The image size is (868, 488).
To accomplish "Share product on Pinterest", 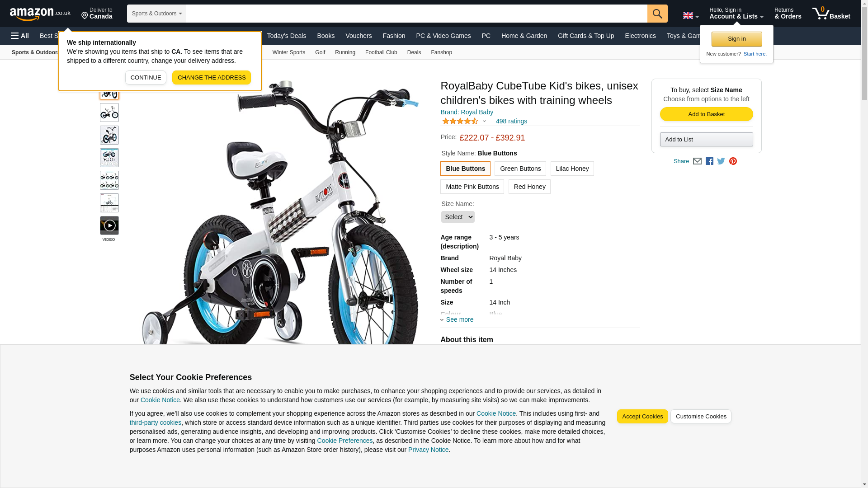I will point(733,161).
